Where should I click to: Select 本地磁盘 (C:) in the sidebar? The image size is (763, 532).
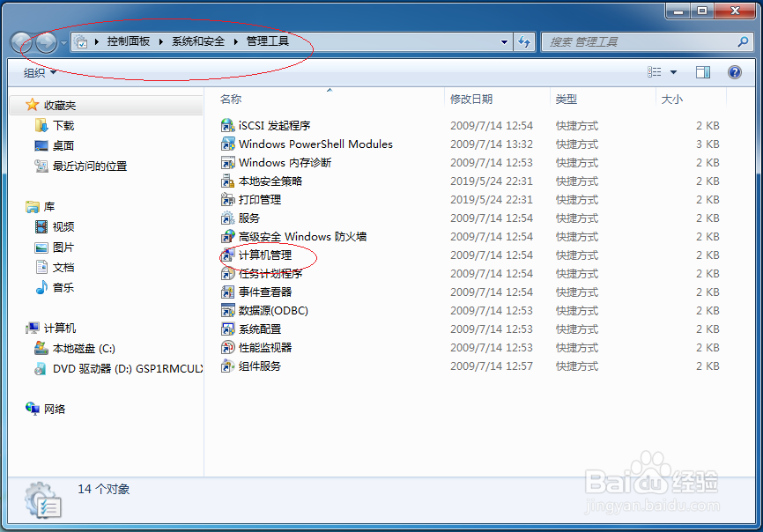click(85, 348)
